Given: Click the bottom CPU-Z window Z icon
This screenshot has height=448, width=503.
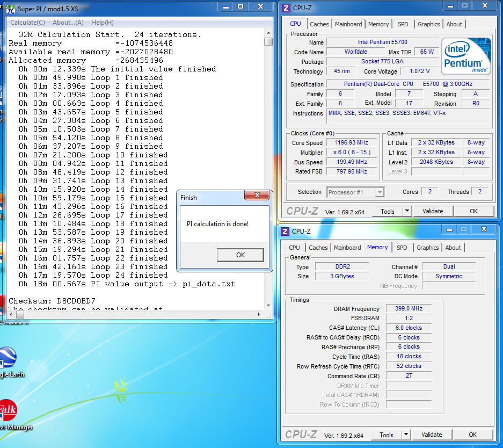Looking at the screenshot, I should 285,232.
